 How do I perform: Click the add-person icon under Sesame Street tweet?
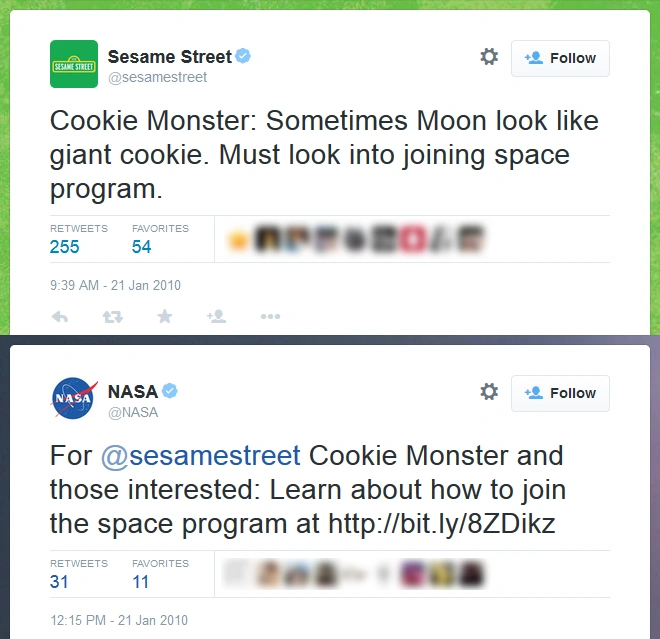coord(216,316)
